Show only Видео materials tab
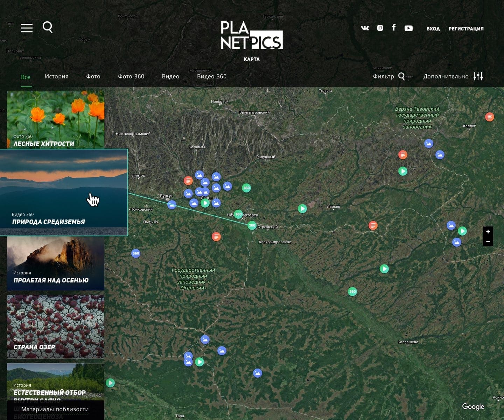The image size is (504, 420). (170, 76)
